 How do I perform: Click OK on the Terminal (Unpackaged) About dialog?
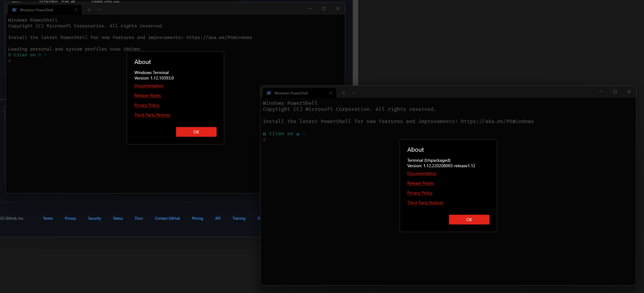[469, 220]
